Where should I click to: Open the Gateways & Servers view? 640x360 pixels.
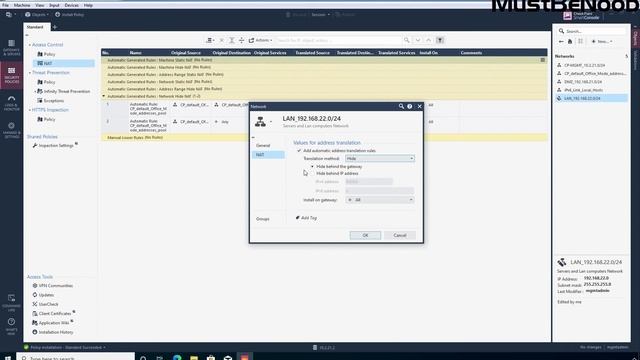coord(11,47)
